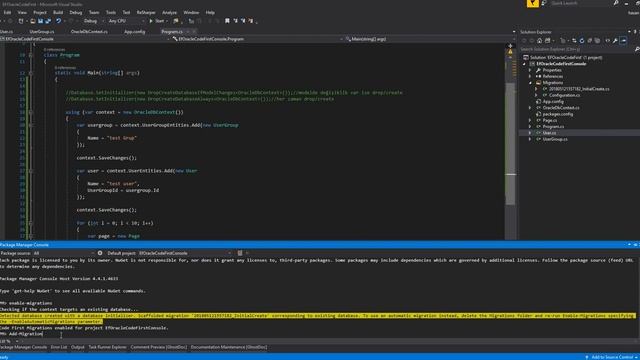The width and height of the screenshot is (640, 360).
Task: Click Switch Views icon in Solution Explorer
Action: pyautogui.click(x=547, y=40)
